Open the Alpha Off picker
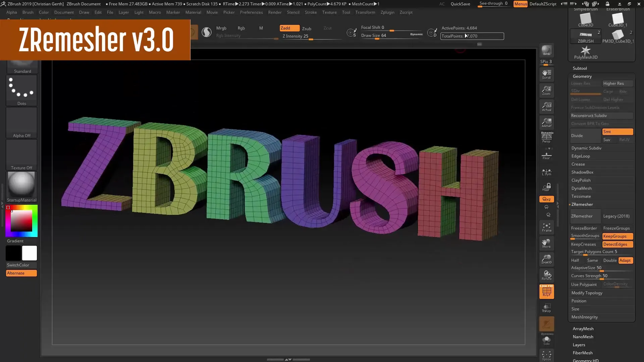 [21, 123]
